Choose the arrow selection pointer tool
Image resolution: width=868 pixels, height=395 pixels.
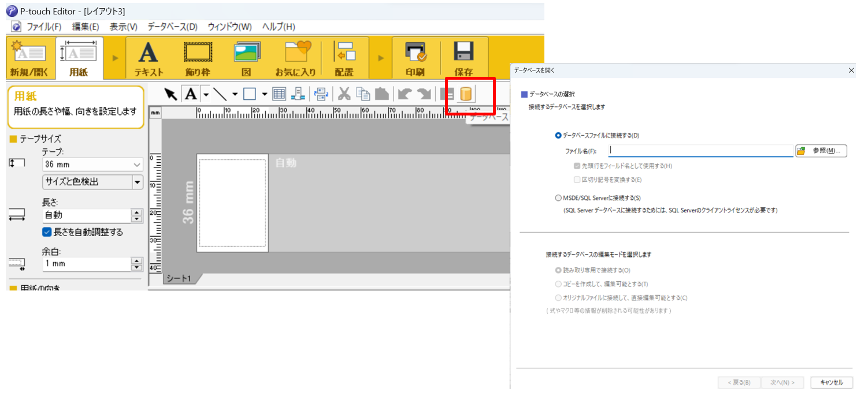point(170,94)
